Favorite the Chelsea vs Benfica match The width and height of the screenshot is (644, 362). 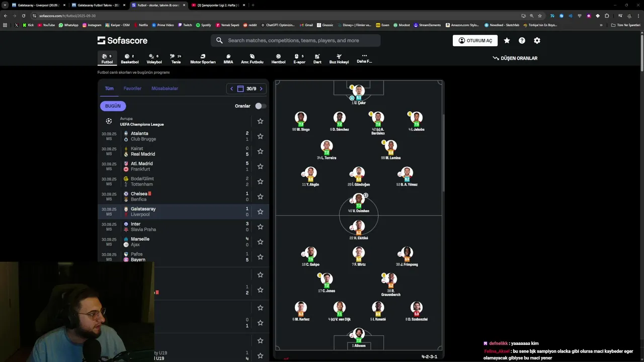pyautogui.click(x=260, y=197)
